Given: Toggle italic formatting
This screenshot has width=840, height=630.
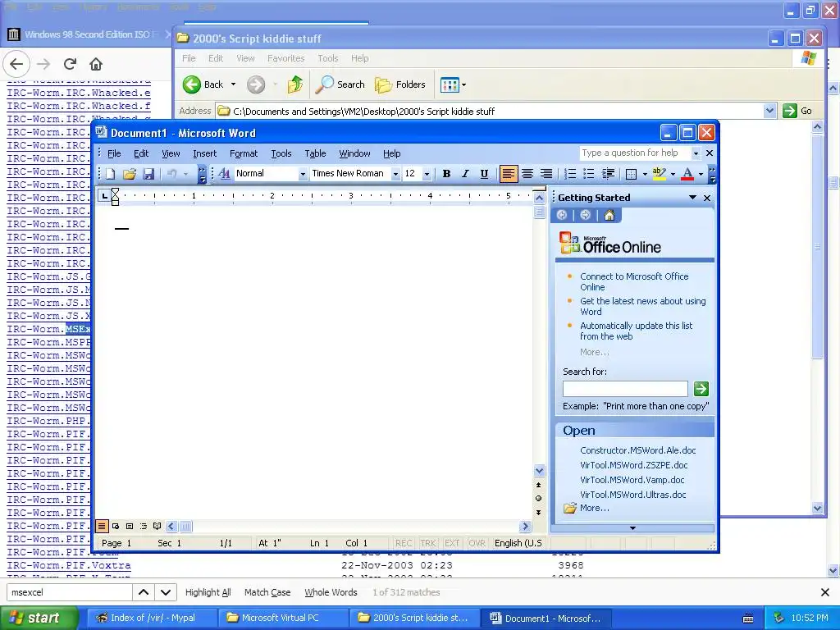Looking at the screenshot, I should 465,174.
